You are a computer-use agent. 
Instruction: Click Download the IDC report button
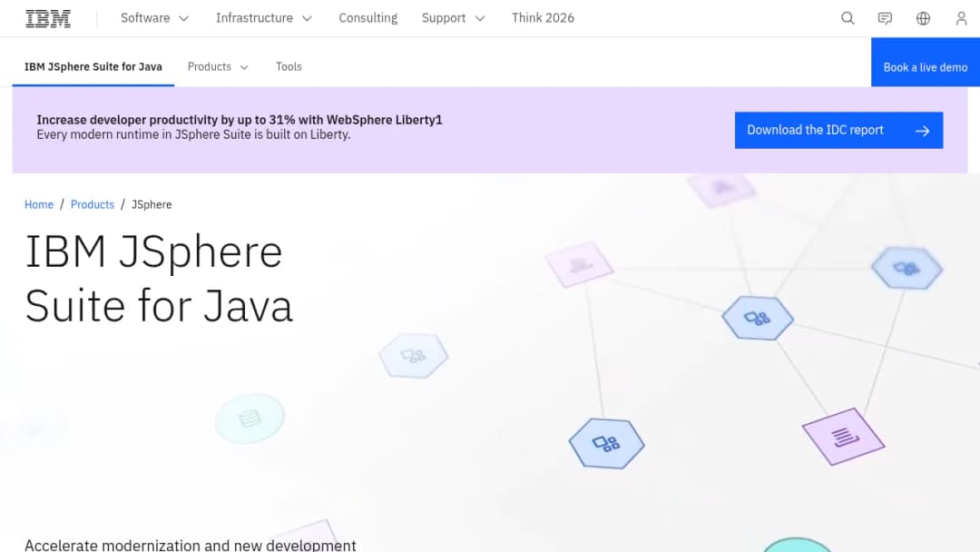pyautogui.click(x=838, y=130)
